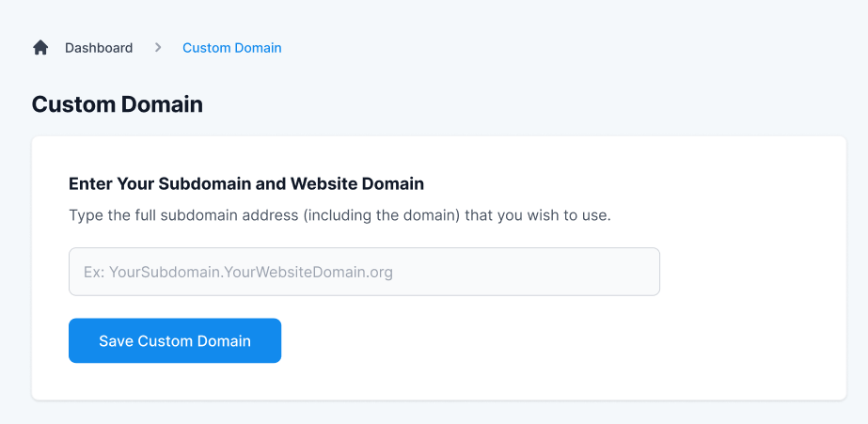Select the blue Custom Domain breadcrumb
The height and width of the screenshot is (424, 868).
231,47
